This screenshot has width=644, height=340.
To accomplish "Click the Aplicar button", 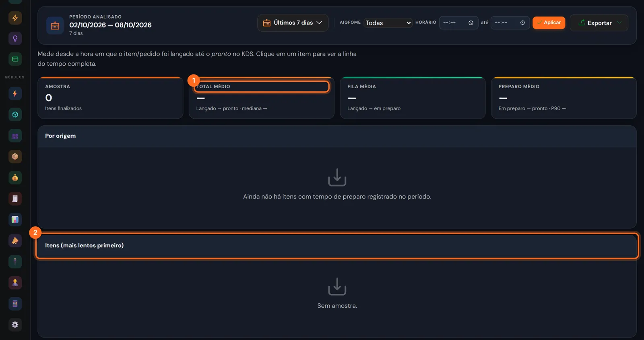I will coord(549,23).
